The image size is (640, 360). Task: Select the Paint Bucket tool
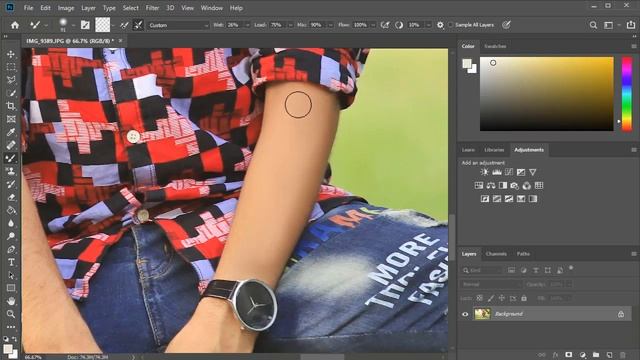tap(11, 211)
